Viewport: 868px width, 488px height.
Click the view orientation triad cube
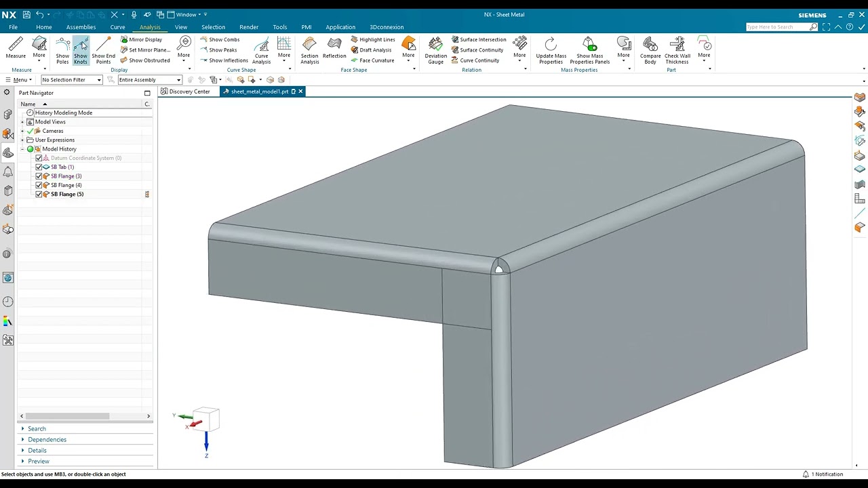pos(206,420)
